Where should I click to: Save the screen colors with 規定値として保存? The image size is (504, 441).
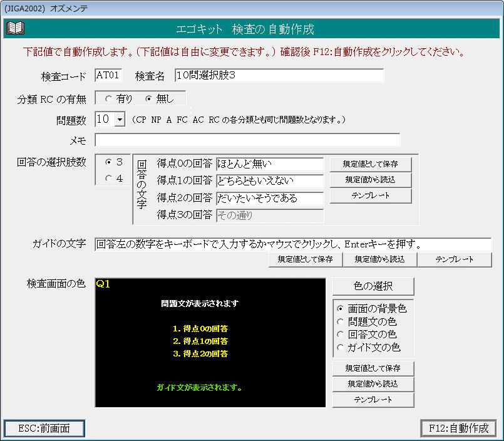(373, 368)
